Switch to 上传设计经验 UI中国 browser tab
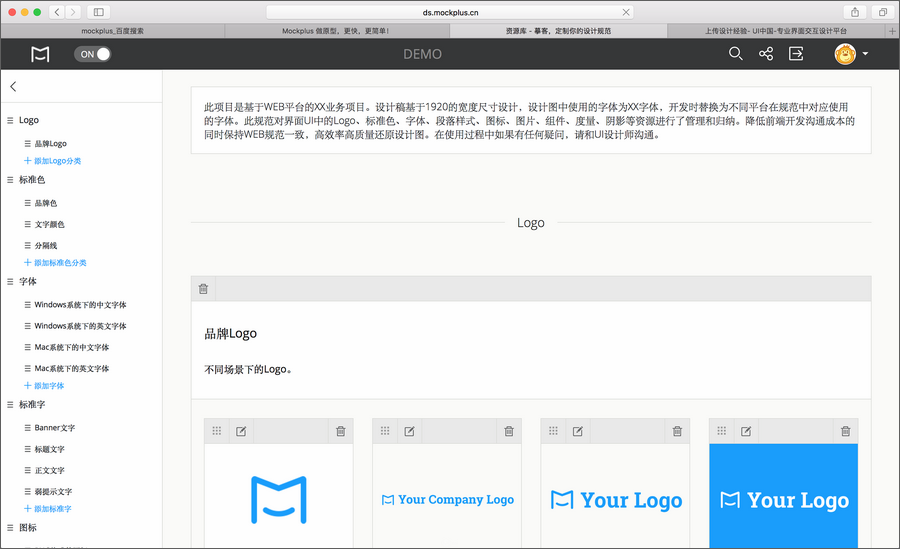Screen dimensions: 900x549 point(777,31)
